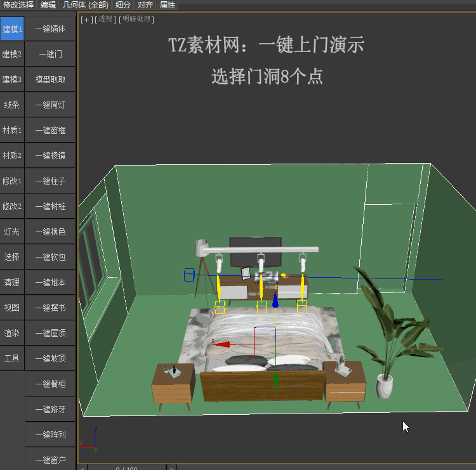Viewport: 476px width, 470px height.
Task: Run the 一键窗框 tool
Action: click(50, 130)
